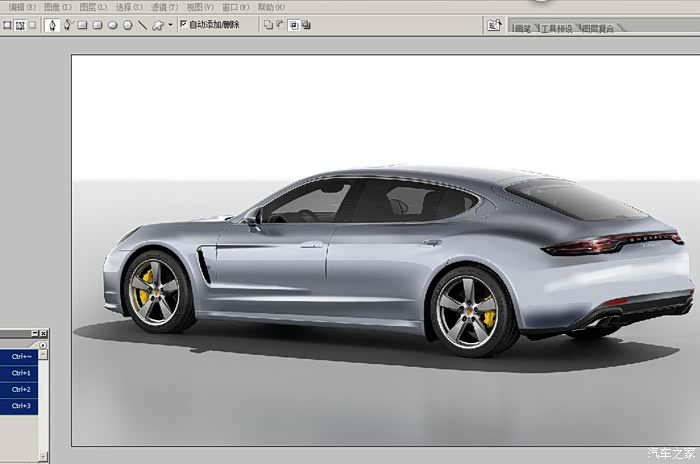Switch to Paths mode in options bar
The height and width of the screenshot is (464, 700).
tap(20, 25)
